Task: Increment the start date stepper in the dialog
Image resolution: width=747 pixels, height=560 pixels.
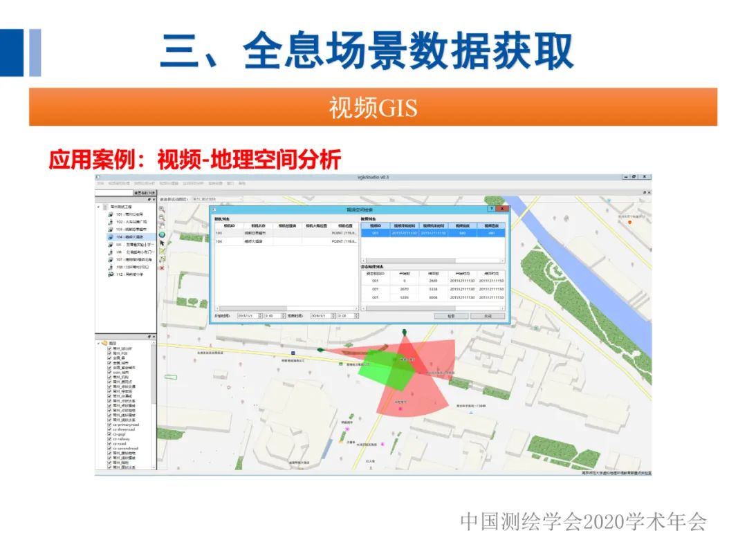Action: [x=259, y=315]
